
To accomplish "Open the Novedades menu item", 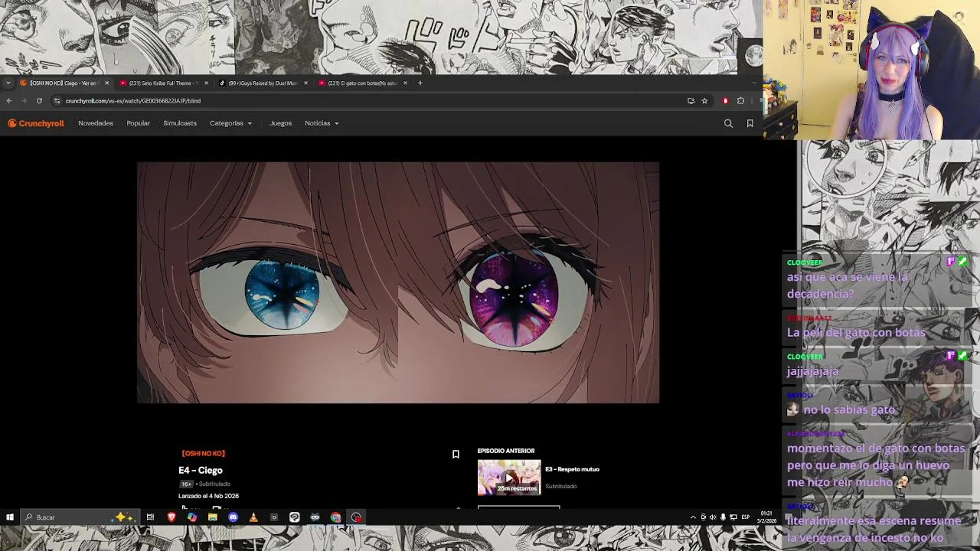I will 96,123.
